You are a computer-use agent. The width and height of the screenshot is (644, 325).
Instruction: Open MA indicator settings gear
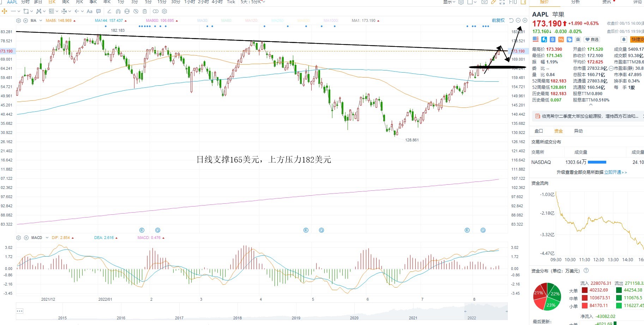click(x=19, y=20)
